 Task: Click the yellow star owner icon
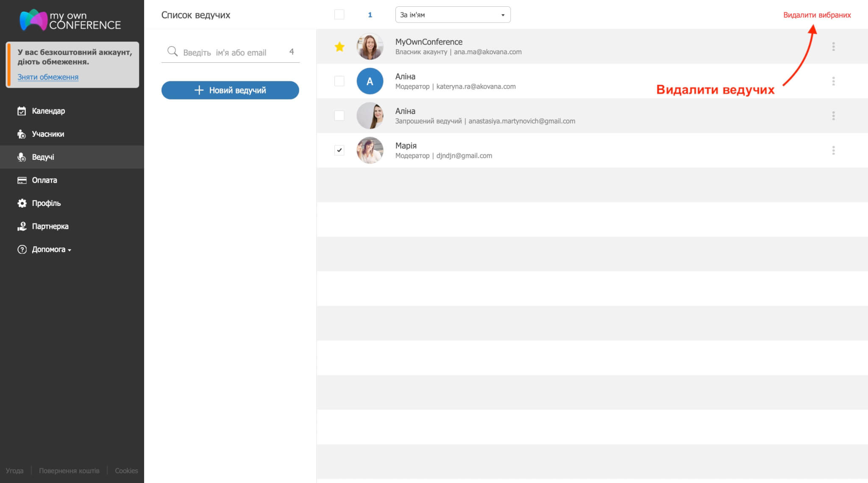point(339,47)
